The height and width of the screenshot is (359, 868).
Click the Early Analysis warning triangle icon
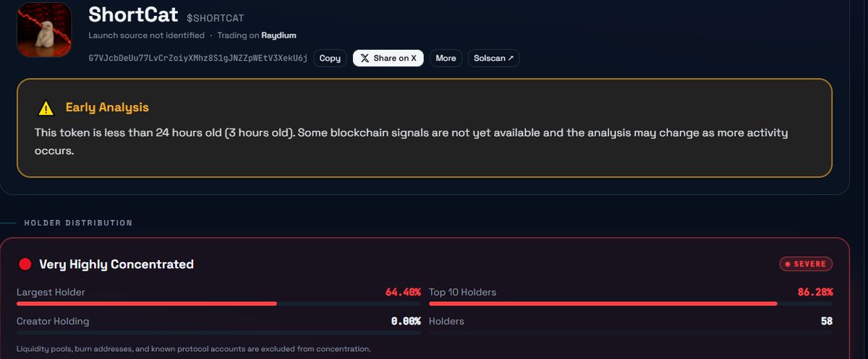[46, 108]
